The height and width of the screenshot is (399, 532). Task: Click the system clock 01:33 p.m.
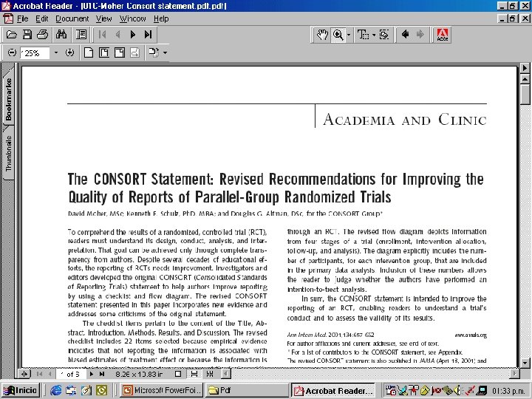(x=509, y=391)
